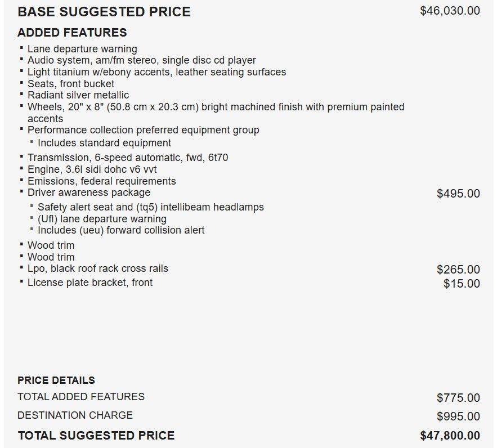Select the Includes forward collision alert sub-item
Screen dimensions: 497x448
coord(121,230)
